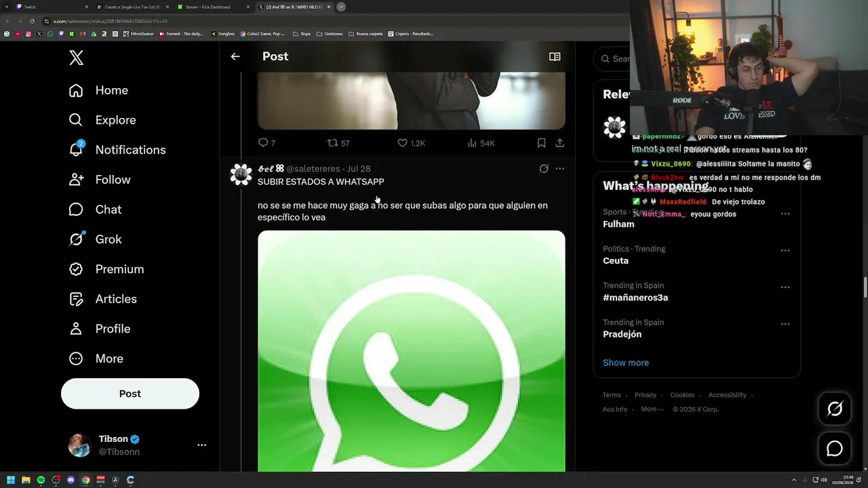Viewport: 868px width, 488px height.
Task: Select the X post browser tab
Action: (x=294, y=7)
